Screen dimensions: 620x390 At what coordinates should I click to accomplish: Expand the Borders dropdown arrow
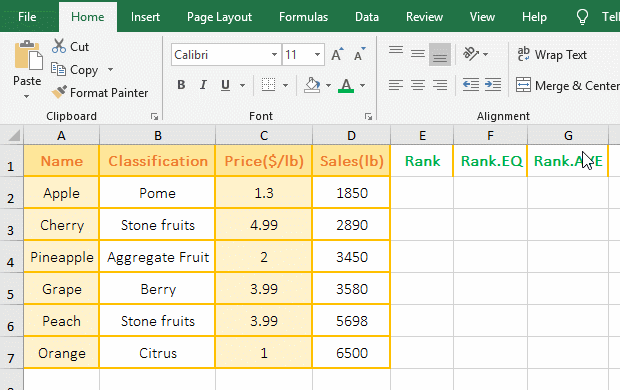click(x=285, y=85)
